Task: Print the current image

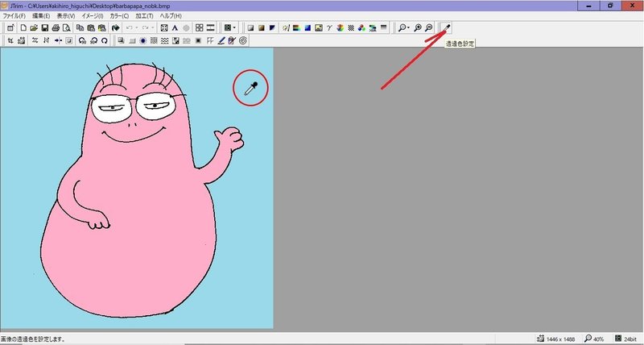Action: point(56,28)
